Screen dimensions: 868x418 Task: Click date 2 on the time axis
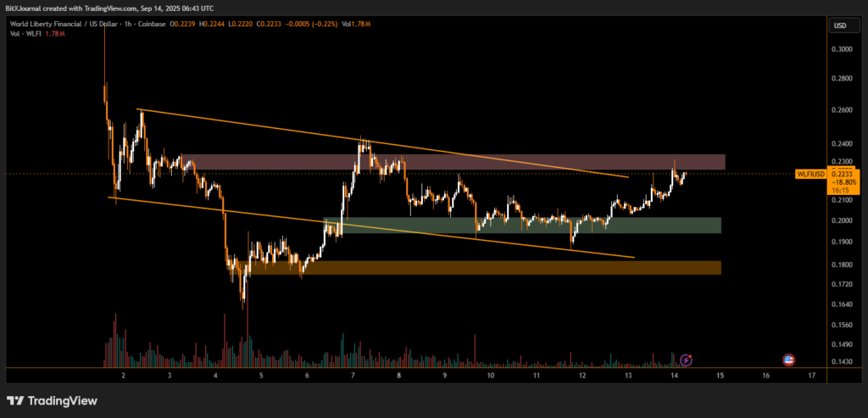[x=124, y=375]
